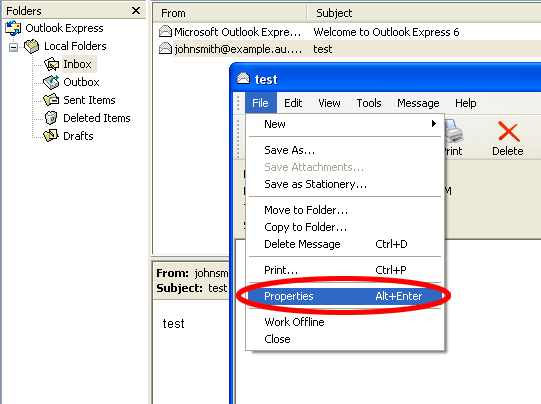The height and width of the screenshot is (404, 541).
Task: Select the Outlook Express tree label
Action: tap(65, 28)
